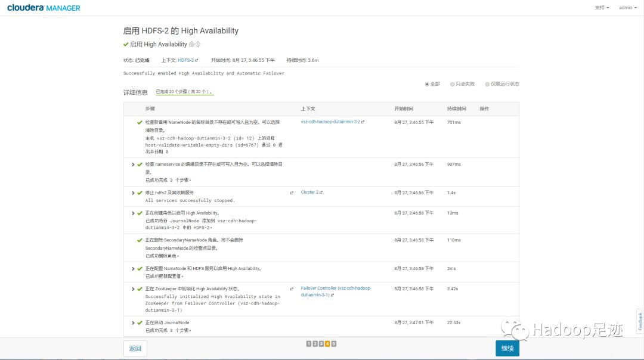Screen dimensions: 644x360
Task: Open the vsz-cdh-hadoop-dutianmin-3-2 host link
Action: 330,122
